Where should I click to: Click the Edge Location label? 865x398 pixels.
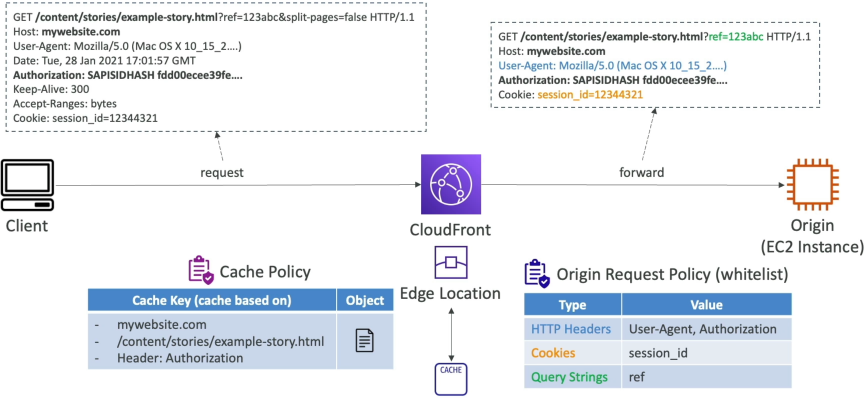[x=451, y=293]
